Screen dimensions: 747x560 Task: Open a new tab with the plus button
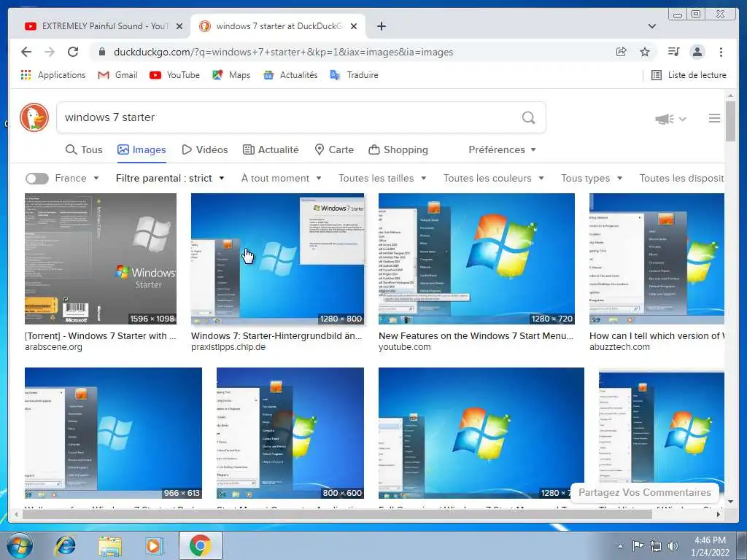pos(381,26)
